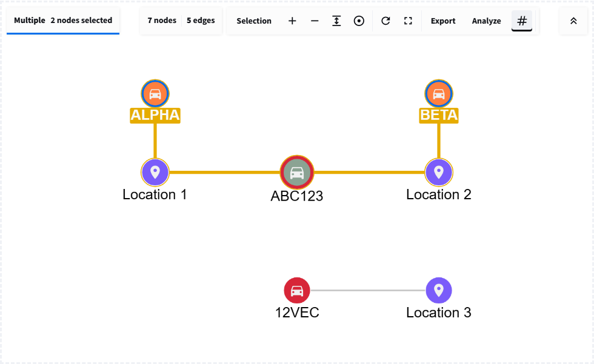This screenshot has height=364, width=594.
Task: Click the 12VEC label text
Action: click(x=297, y=313)
